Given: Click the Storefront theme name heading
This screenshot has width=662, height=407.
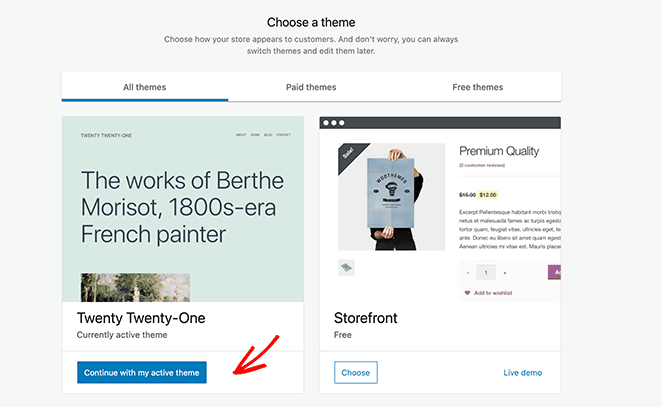Looking at the screenshot, I should (x=365, y=318).
